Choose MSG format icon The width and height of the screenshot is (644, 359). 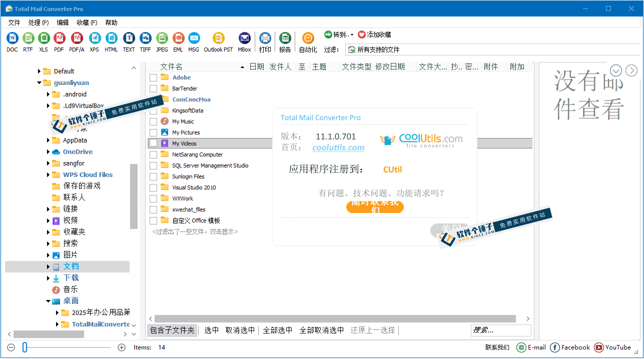tap(194, 38)
